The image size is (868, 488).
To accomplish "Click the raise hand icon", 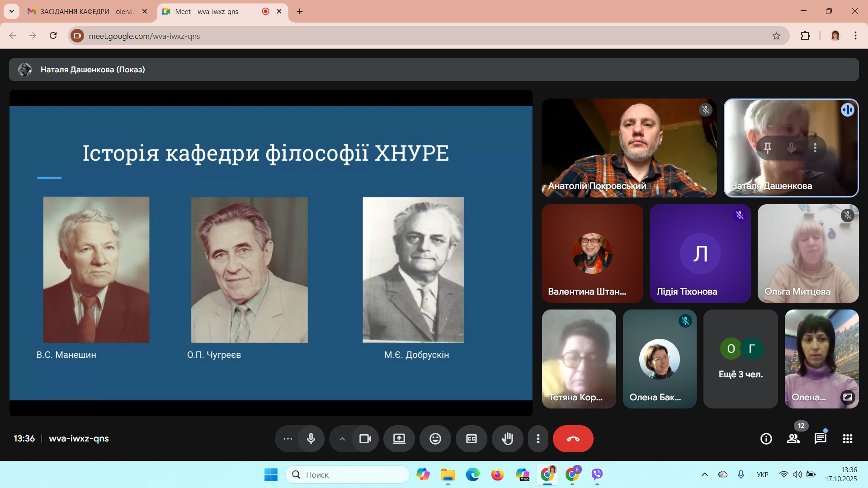I will point(507,439).
